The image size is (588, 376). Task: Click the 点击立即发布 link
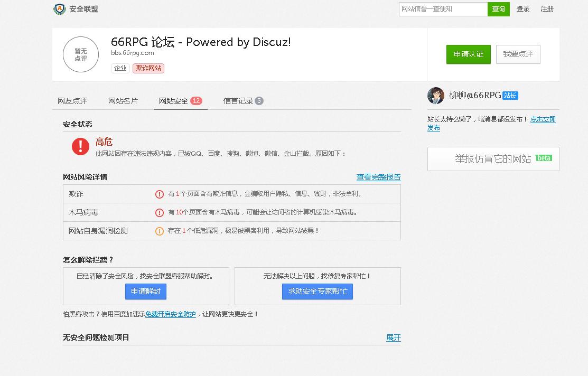tap(543, 119)
